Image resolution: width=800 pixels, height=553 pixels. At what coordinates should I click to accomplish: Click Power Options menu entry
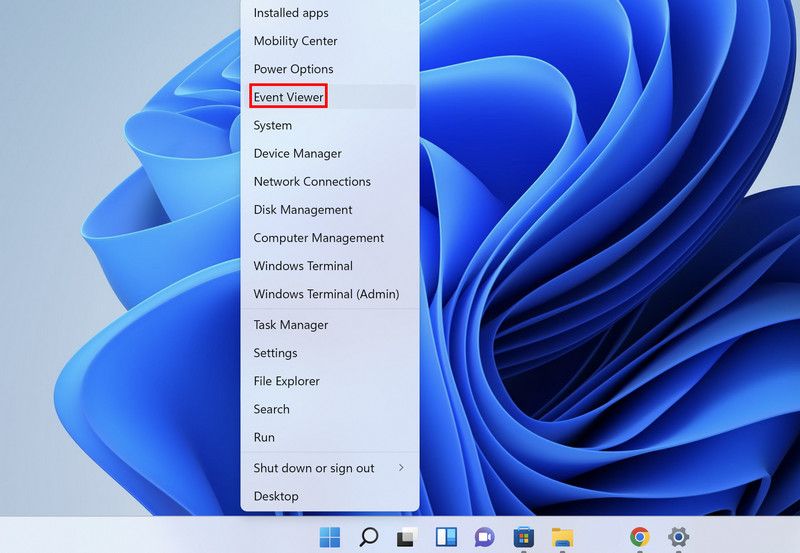coord(293,69)
